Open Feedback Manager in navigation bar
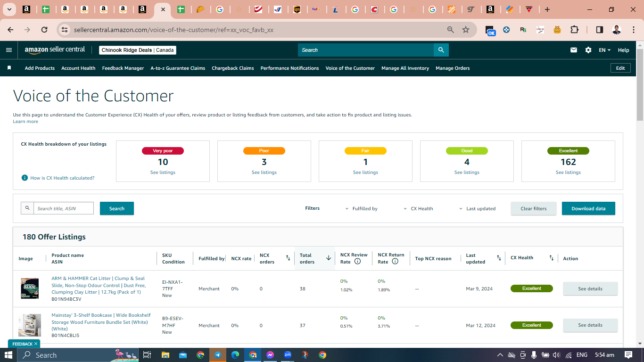The width and height of the screenshot is (644, 362). (123, 68)
